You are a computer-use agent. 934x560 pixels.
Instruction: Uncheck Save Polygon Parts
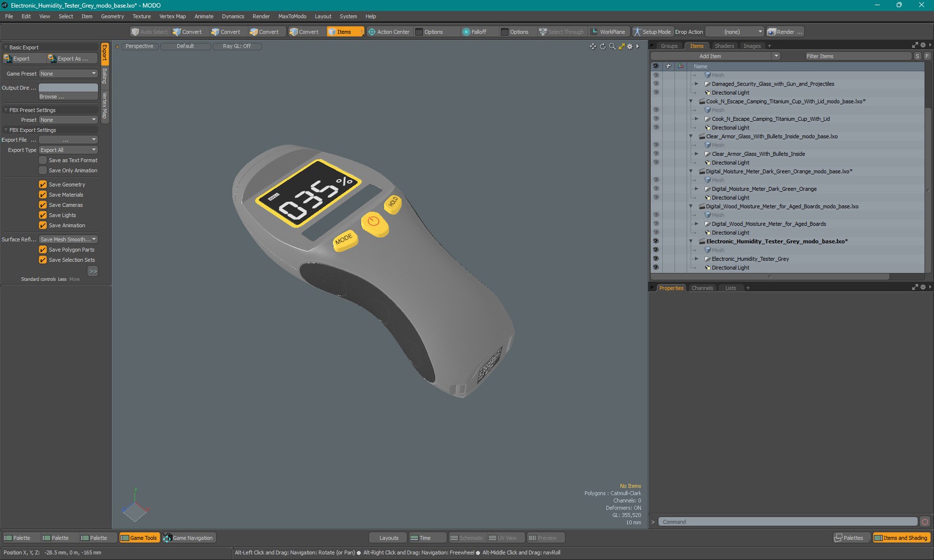coord(43,249)
